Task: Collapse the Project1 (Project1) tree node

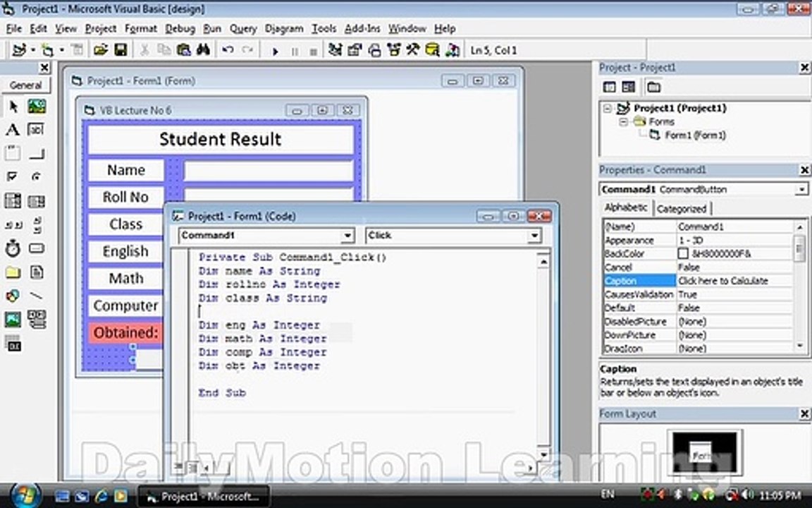Action: (607, 109)
